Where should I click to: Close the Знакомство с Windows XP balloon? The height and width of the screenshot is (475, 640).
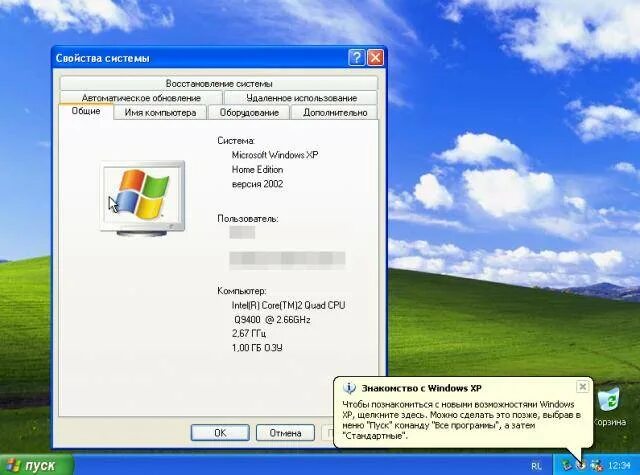pyautogui.click(x=582, y=386)
